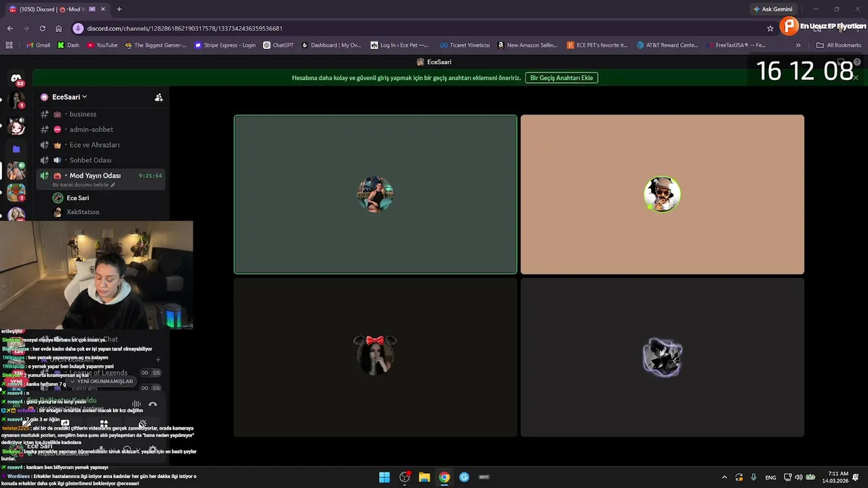The height and width of the screenshot is (488, 868).
Task: Reload the Discord page
Action: point(42,28)
